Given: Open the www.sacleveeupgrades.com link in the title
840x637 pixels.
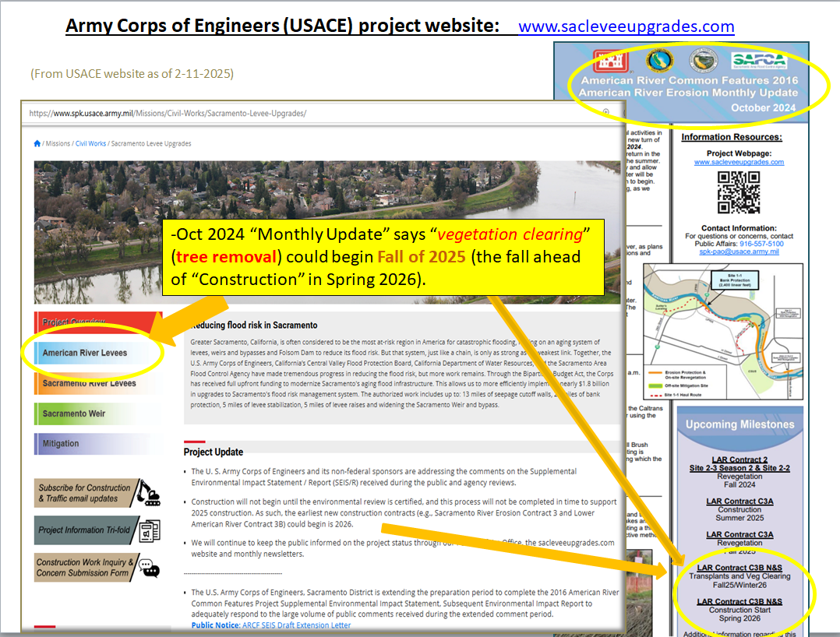Looking at the screenshot, I should [626, 26].
